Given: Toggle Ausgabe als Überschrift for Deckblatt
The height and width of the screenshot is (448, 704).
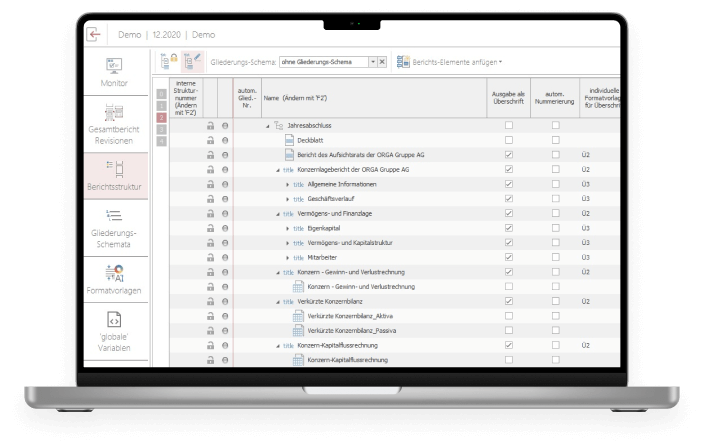Looking at the screenshot, I should coord(509,140).
